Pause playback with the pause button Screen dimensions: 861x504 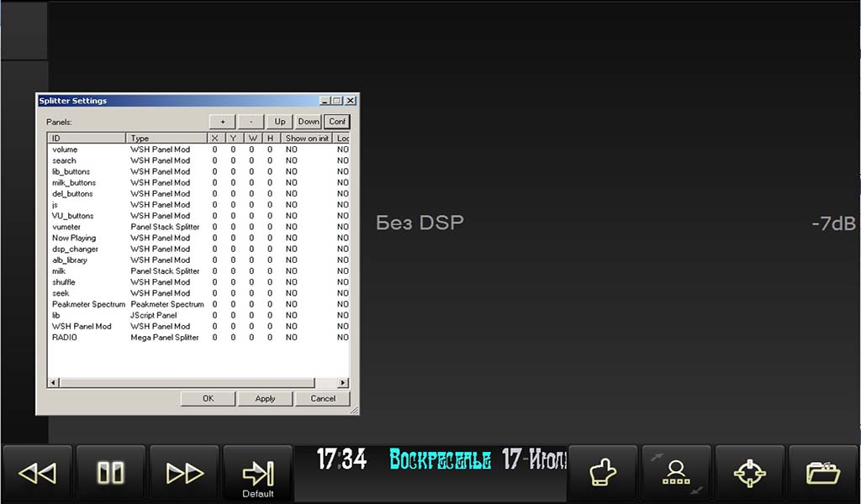tap(110, 473)
